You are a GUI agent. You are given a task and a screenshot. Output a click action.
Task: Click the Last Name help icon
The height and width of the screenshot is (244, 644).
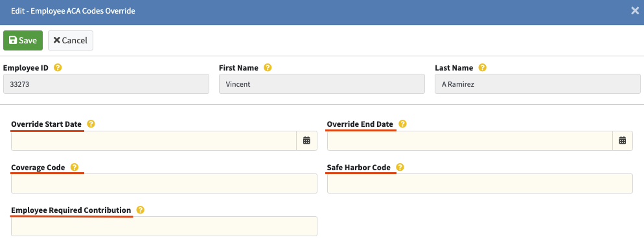[x=483, y=68]
